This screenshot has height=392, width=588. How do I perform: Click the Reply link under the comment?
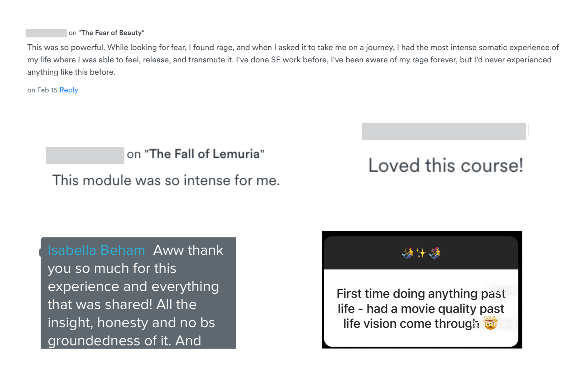point(69,90)
